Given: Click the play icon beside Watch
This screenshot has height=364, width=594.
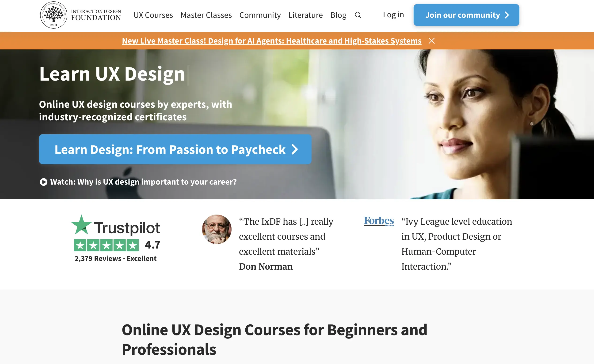Looking at the screenshot, I should click(44, 182).
